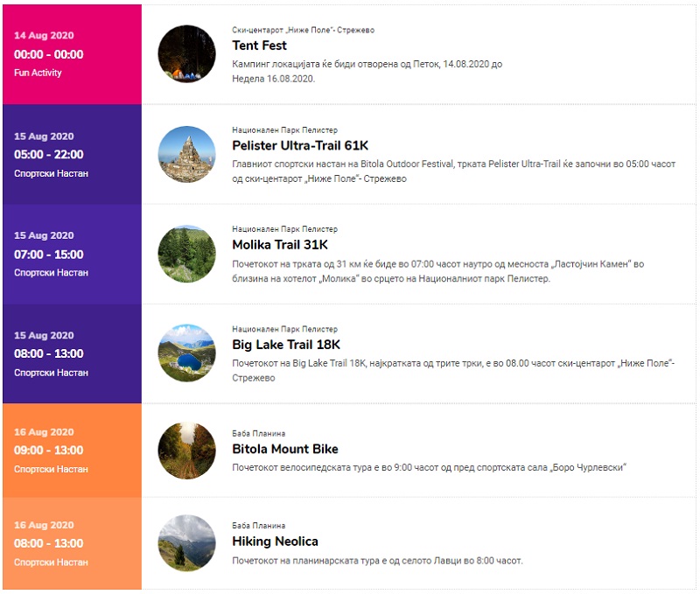This screenshot has height=594, width=700.
Task: Click the 07:00 - 15:00 time block
Action: (72, 255)
